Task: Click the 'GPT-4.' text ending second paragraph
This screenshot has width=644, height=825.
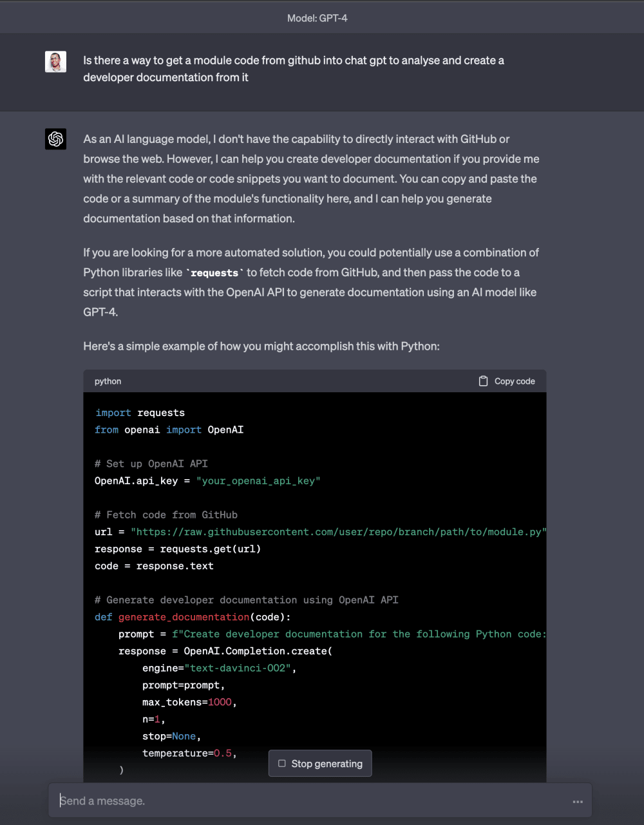Action: click(x=100, y=312)
